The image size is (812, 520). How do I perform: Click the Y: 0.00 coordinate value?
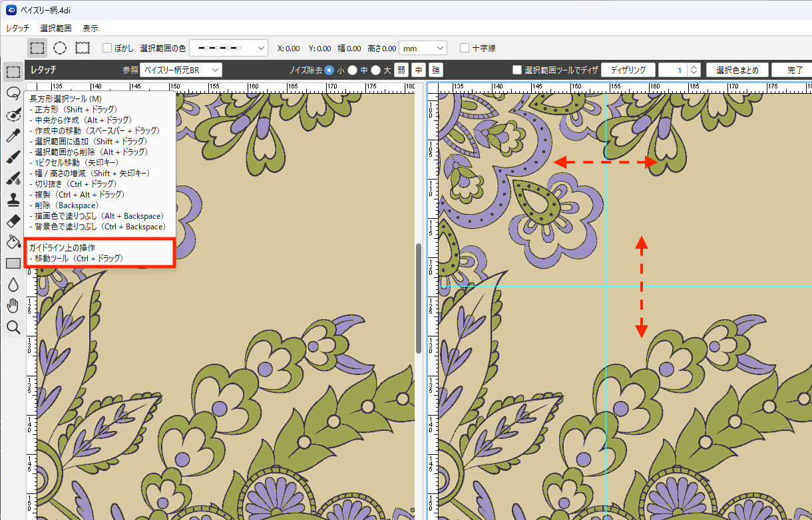[x=320, y=48]
